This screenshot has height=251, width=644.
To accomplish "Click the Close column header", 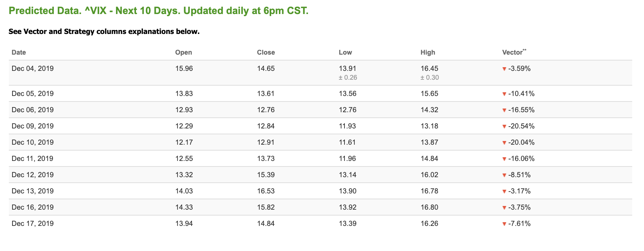I will [266, 52].
